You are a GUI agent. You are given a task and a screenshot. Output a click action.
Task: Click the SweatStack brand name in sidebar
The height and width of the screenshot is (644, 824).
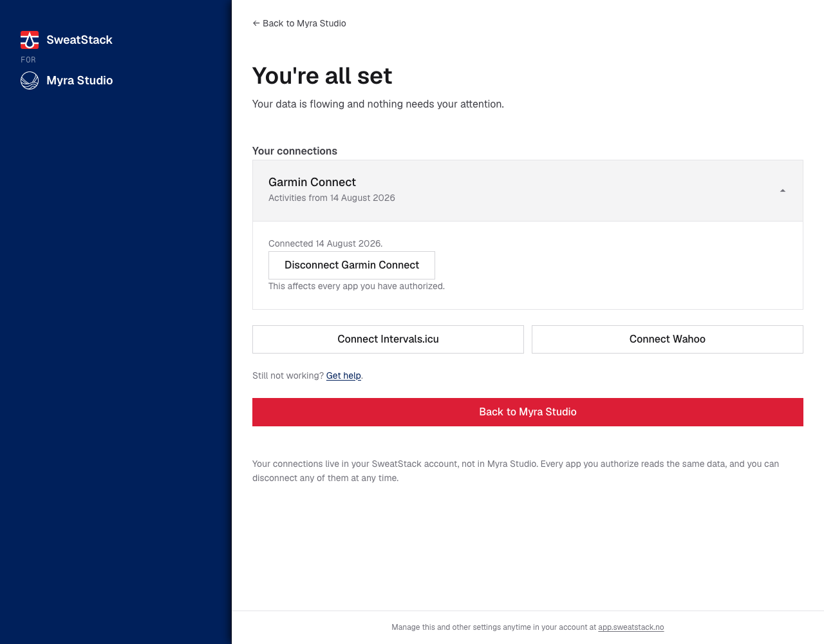pos(79,40)
